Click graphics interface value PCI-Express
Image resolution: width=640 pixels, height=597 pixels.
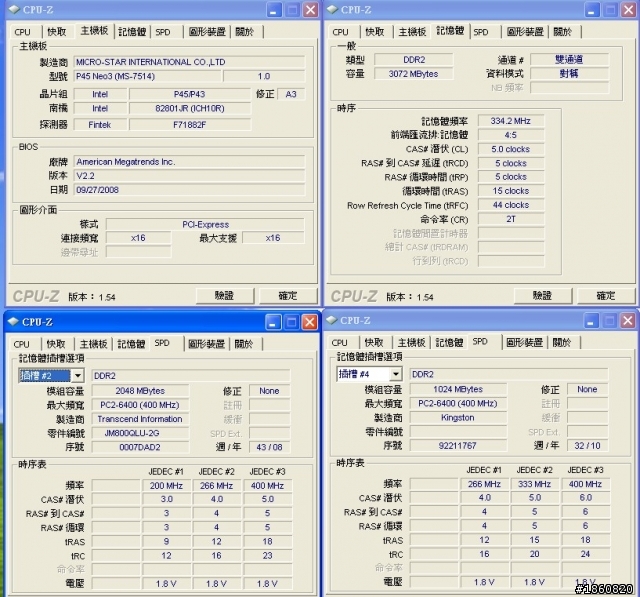click(205, 224)
